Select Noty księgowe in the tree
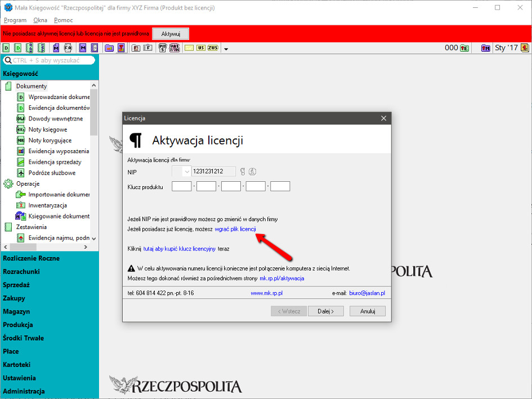This screenshot has height=399, width=532. tap(48, 129)
